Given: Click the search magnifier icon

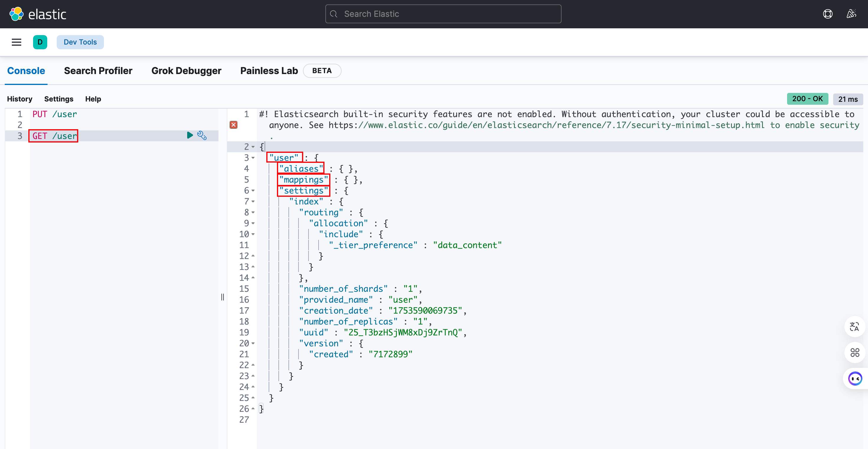Looking at the screenshot, I should (334, 14).
